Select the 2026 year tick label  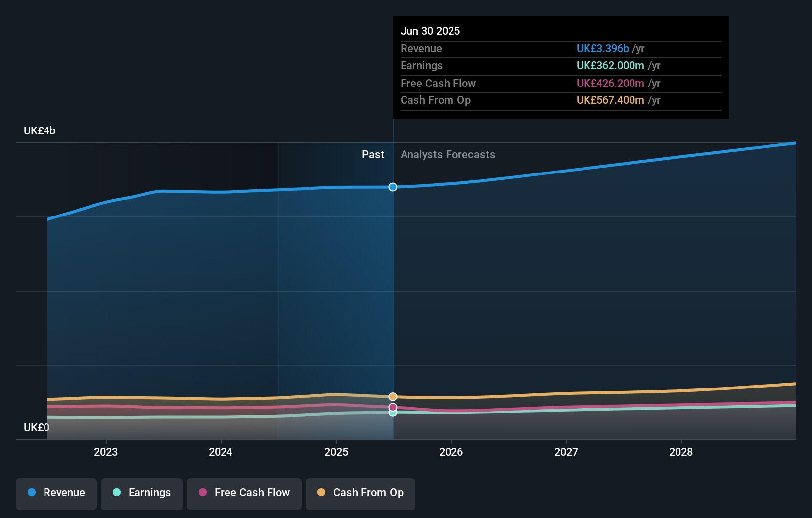[451, 452]
